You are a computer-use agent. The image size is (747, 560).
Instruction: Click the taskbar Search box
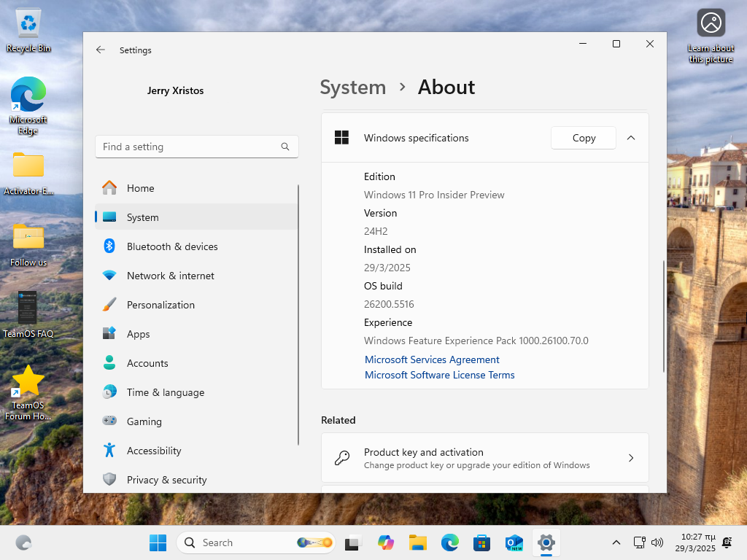tap(256, 542)
